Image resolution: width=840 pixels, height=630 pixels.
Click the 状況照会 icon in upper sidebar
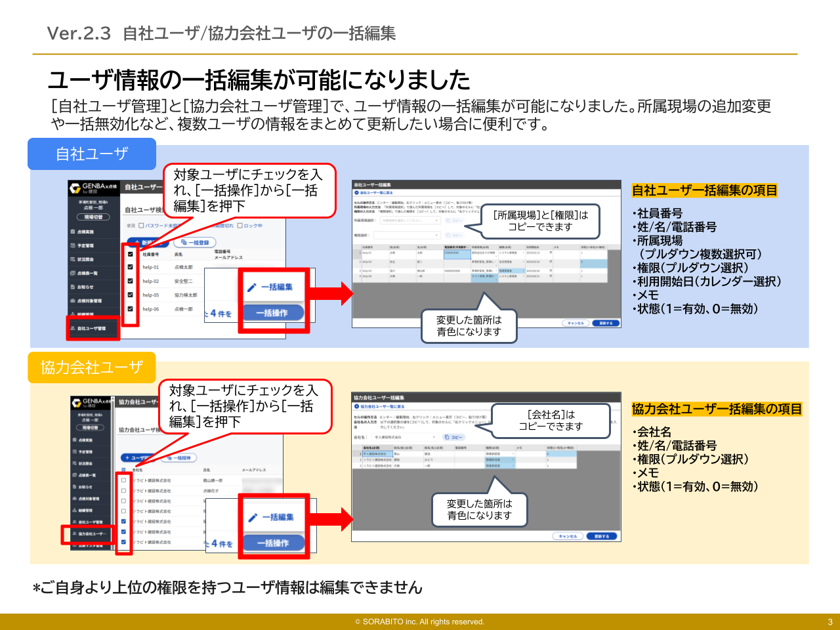(x=73, y=259)
